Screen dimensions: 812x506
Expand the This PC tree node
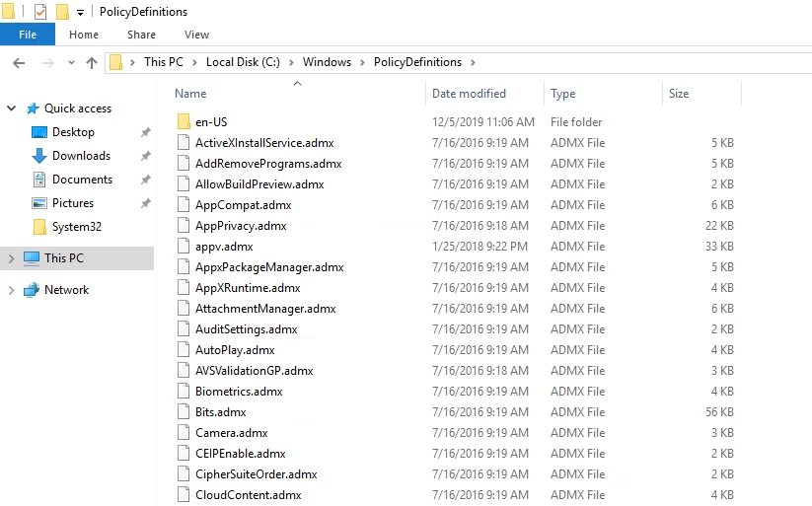click(11, 257)
